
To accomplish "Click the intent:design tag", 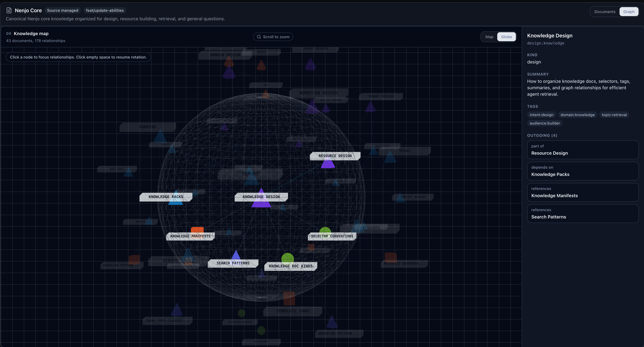I will [541, 115].
